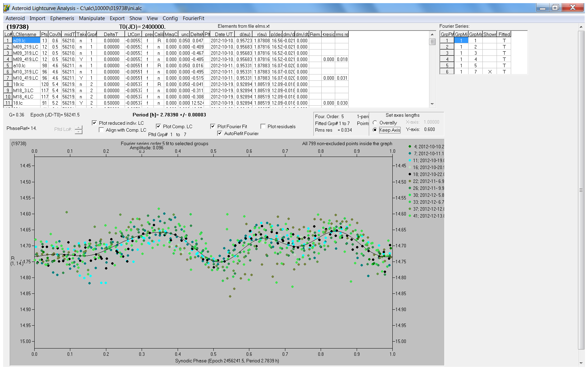Open the Export menu
Screen dimensions: 588x370
tap(117, 18)
